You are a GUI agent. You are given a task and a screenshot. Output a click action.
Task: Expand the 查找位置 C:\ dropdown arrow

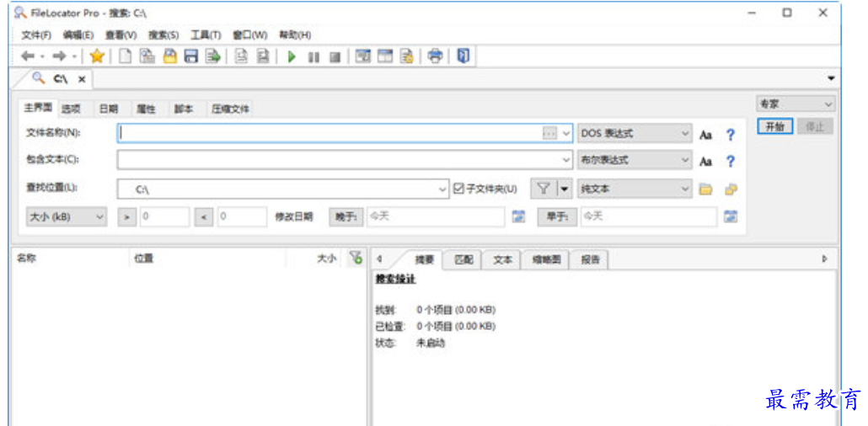[x=442, y=189]
